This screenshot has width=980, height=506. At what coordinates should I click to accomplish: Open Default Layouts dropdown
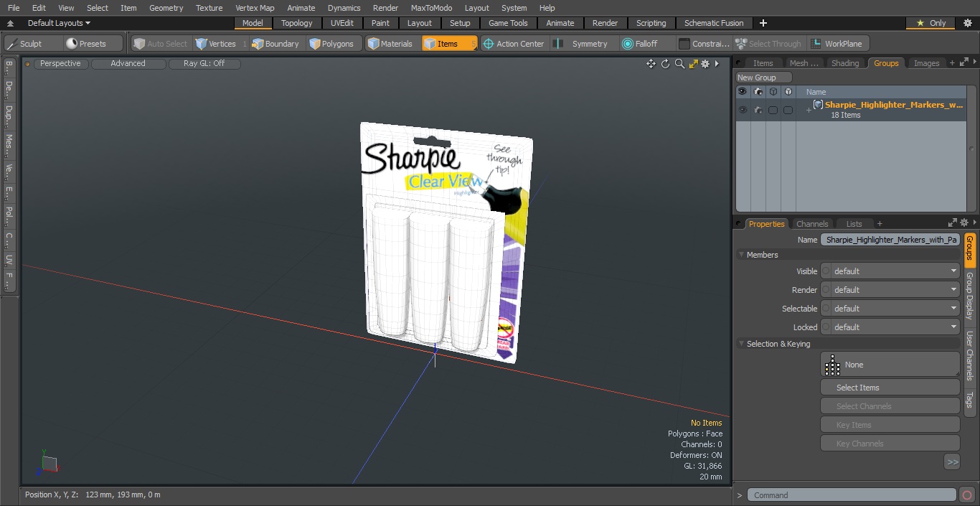[x=59, y=23]
